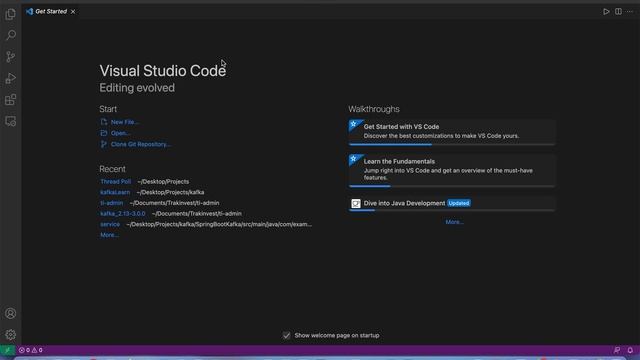Click the Walkthroughs section heading

[374, 109]
